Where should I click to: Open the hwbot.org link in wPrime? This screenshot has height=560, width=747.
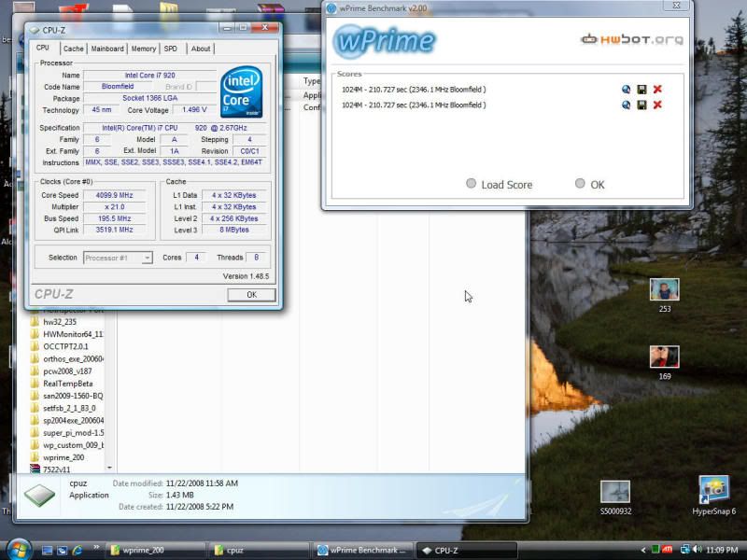pos(632,39)
